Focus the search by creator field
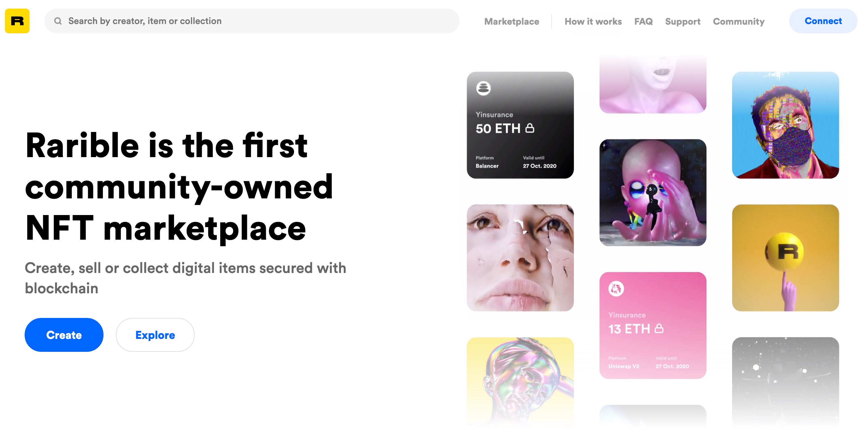The height and width of the screenshot is (435, 868). [x=252, y=21]
